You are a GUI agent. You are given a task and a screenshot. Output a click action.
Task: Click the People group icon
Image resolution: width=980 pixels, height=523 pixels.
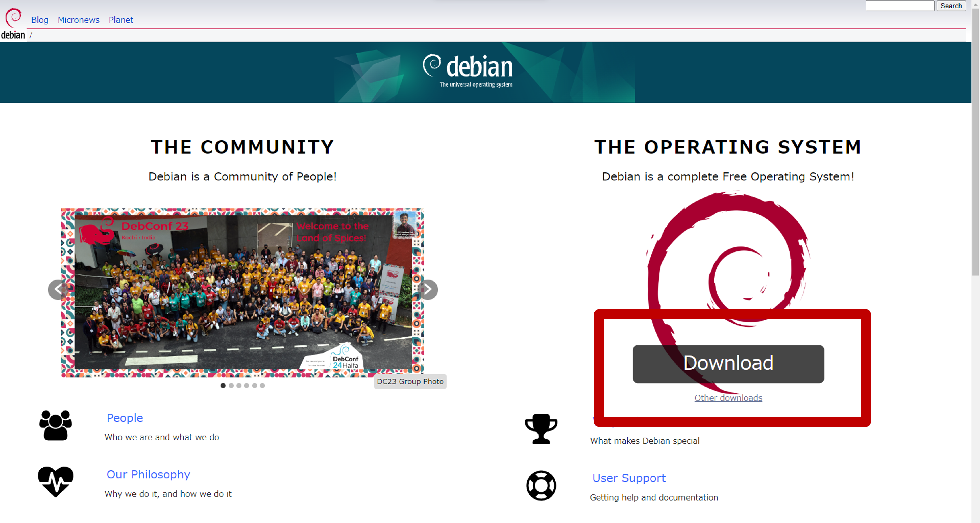pyautogui.click(x=55, y=425)
